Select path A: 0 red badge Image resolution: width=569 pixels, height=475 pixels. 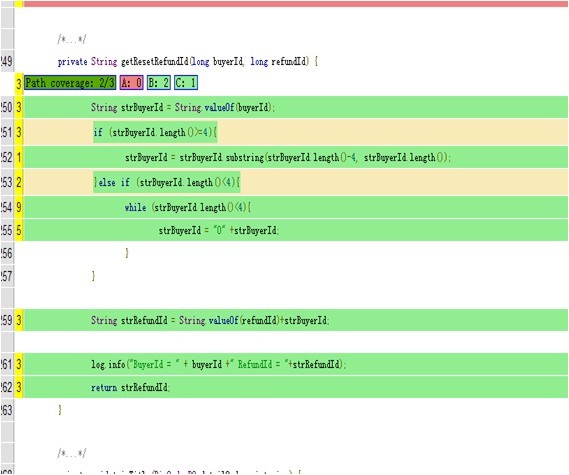pyautogui.click(x=132, y=83)
